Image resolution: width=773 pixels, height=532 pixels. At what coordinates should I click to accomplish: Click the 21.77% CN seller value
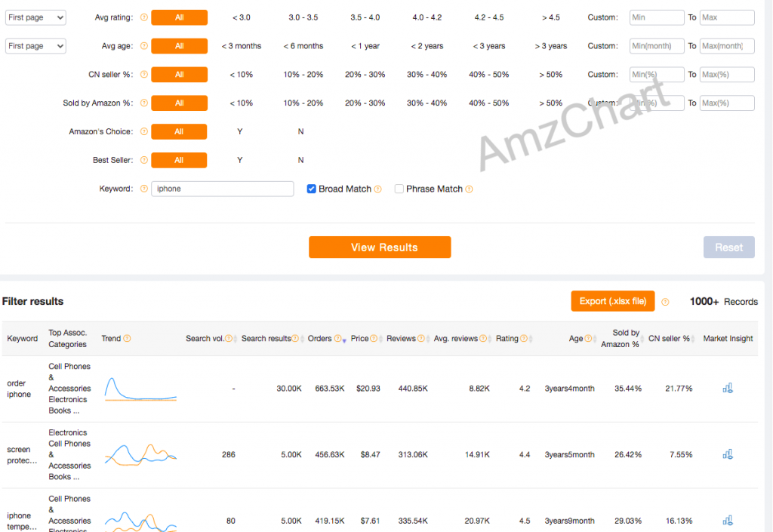[679, 389]
